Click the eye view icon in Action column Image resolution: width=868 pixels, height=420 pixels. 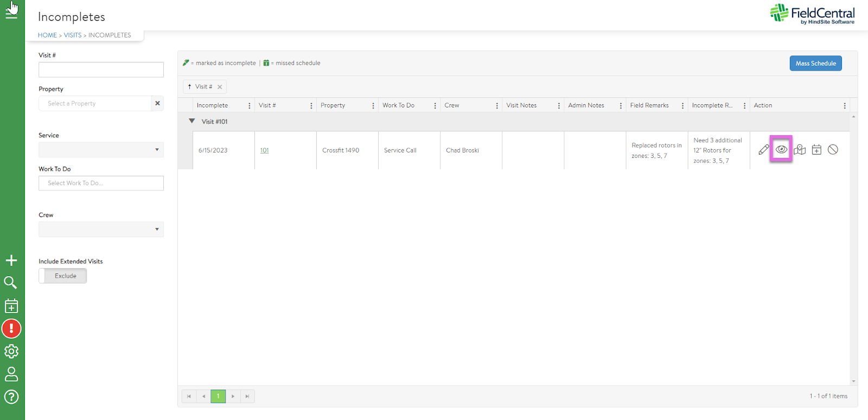[781, 149]
